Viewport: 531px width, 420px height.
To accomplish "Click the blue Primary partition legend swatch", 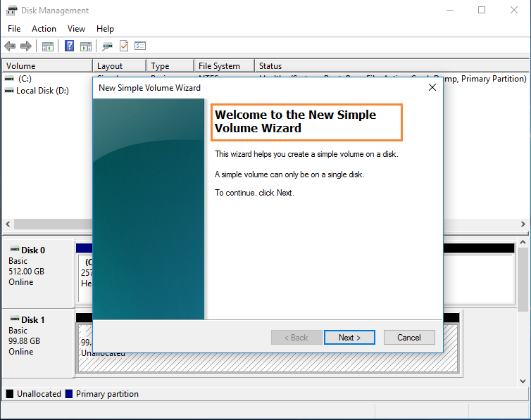I will point(69,394).
